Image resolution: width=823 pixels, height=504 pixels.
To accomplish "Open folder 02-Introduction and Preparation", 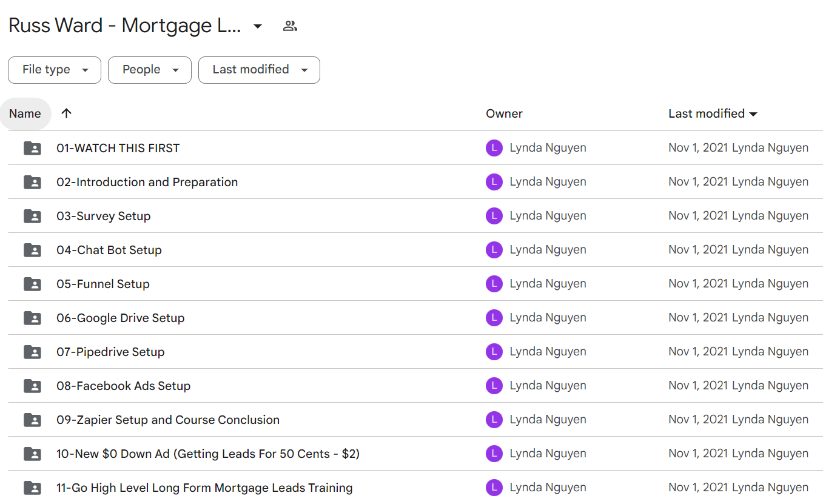I will coord(147,182).
